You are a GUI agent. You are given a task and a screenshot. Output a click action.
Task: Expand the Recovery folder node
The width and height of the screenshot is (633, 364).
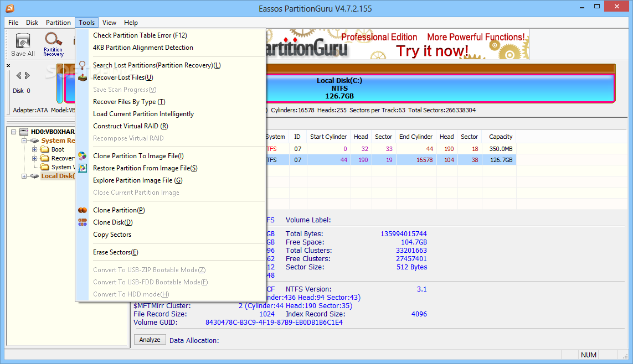coord(35,158)
